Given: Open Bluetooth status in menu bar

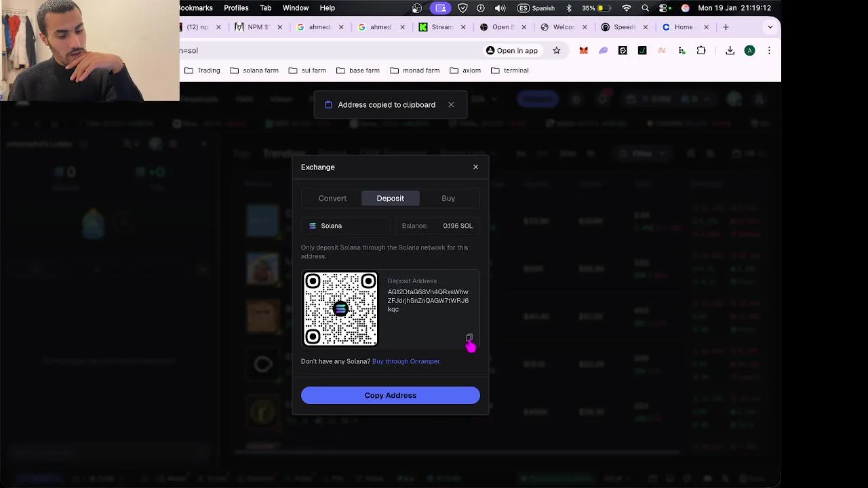Looking at the screenshot, I should point(568,8).
